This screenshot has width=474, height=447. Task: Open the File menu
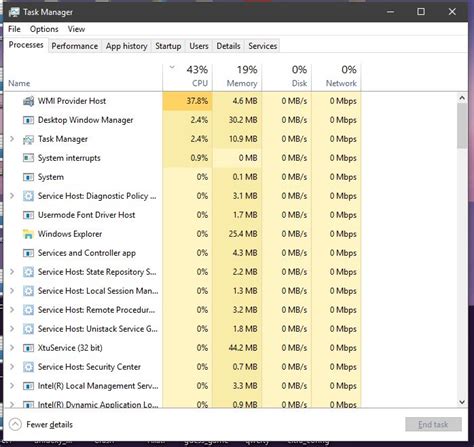14,29
